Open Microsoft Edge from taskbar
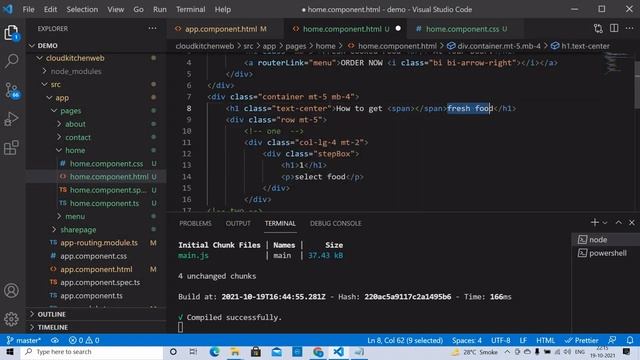Viewport: 640px width, 360px height. point(214,352)
